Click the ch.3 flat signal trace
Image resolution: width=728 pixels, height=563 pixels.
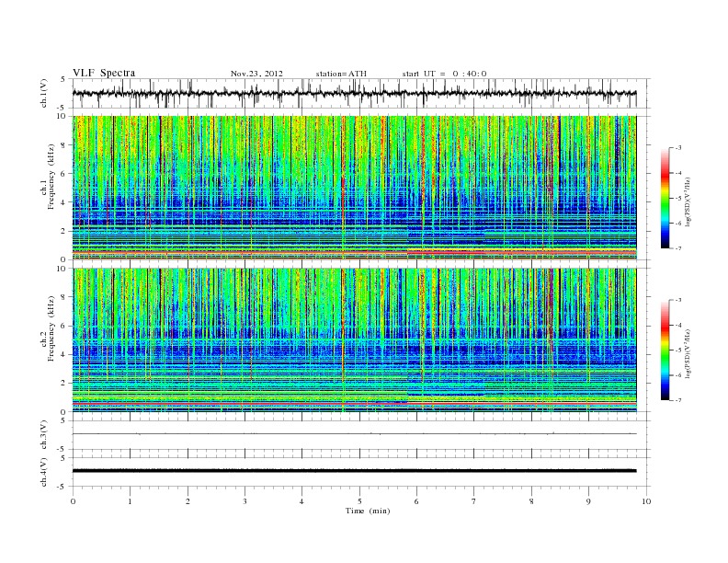354,434
